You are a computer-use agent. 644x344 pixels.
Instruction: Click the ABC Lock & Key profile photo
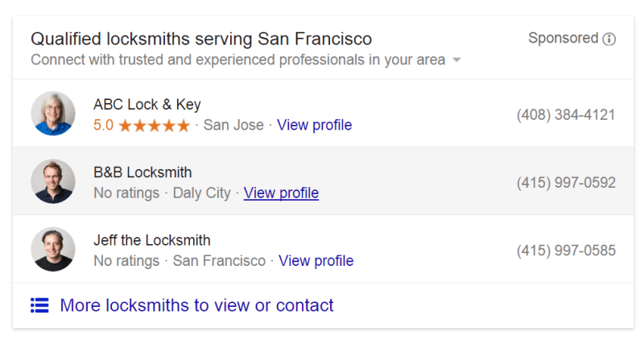(53, 114)
